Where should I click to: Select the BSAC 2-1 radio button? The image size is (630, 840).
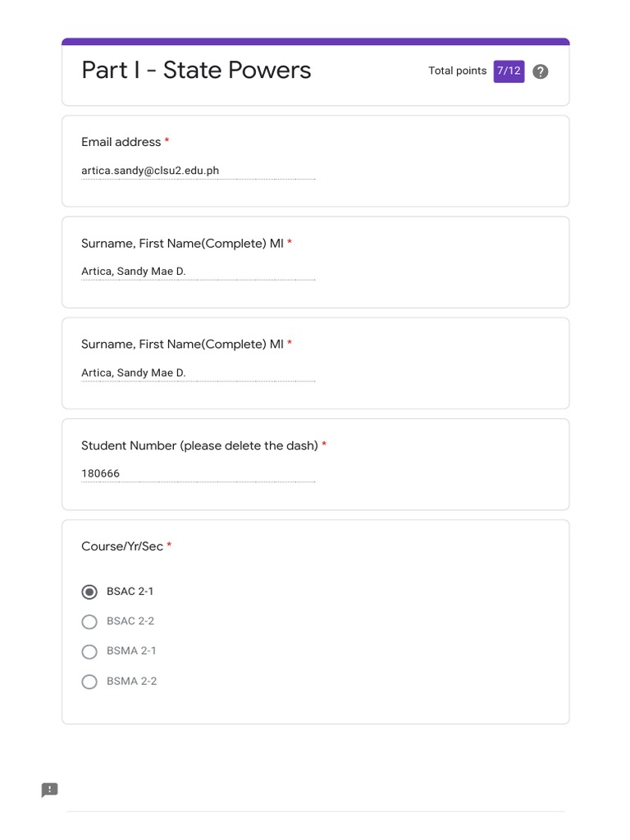(89, 591)
